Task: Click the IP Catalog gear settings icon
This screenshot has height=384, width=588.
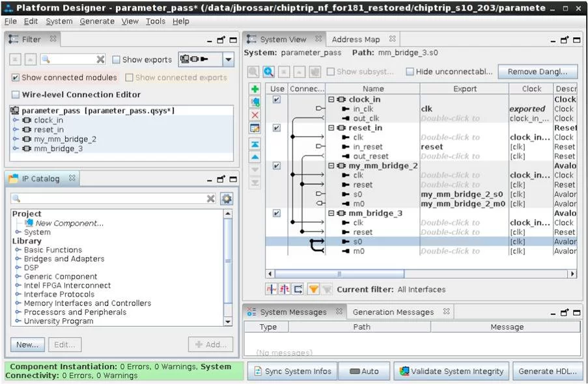Action: [226, 199]
